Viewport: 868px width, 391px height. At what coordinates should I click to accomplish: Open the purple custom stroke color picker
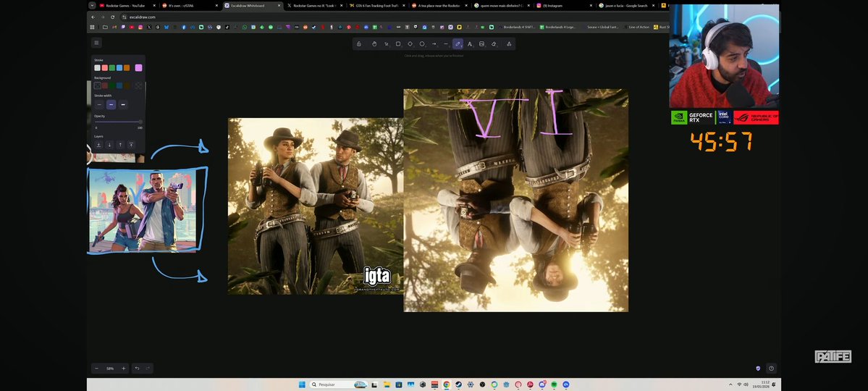(x=138, y=67)
